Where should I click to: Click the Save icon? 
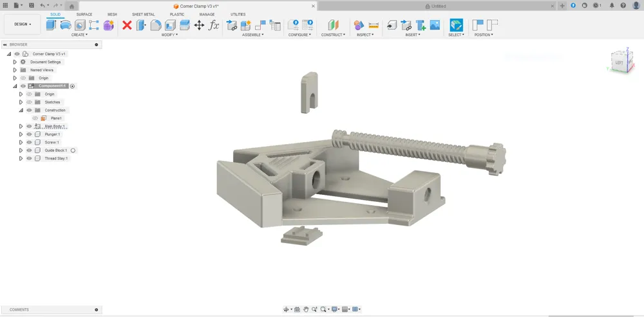tap(32, 6)
